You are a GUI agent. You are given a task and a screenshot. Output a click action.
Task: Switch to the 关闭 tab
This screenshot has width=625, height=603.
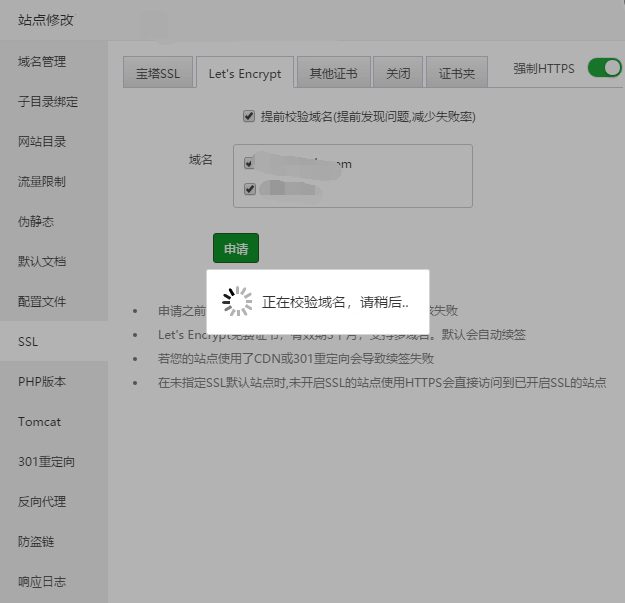pos(398,74)
